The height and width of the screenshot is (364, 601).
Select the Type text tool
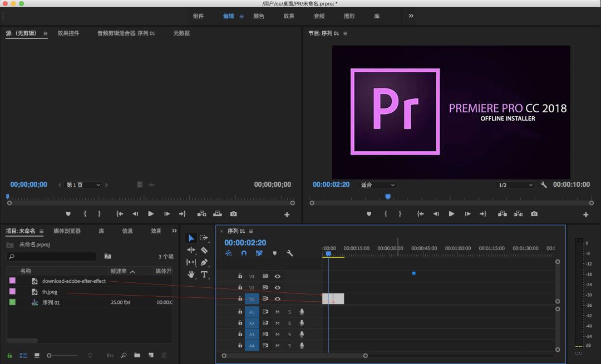coord(204,275)
